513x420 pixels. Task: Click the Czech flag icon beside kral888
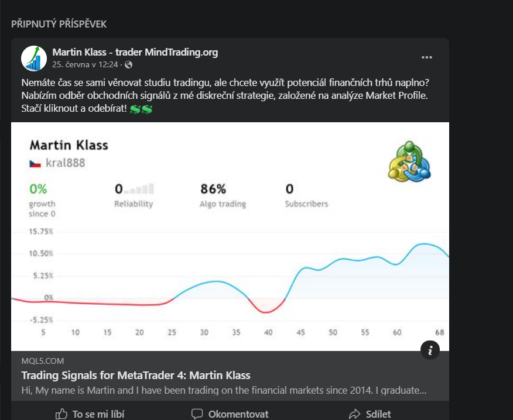35,163
